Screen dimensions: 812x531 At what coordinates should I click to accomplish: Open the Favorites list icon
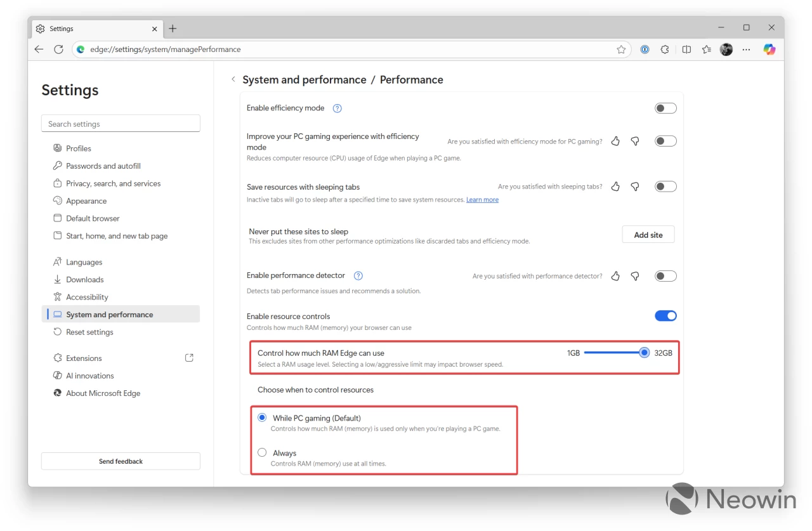pos(707,49)
